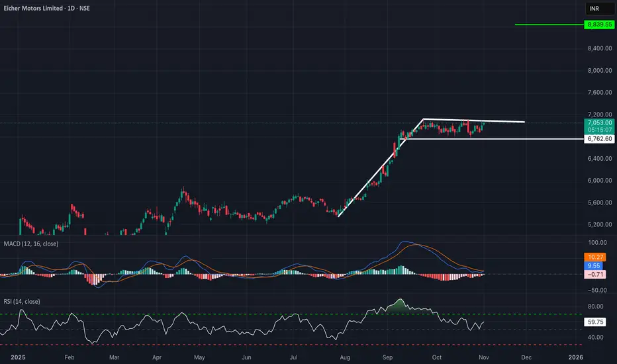Viewport: 617px width, 364px height.
Task: Click the MACD (12, 16, close) indicator title
Action: (30, 244)
